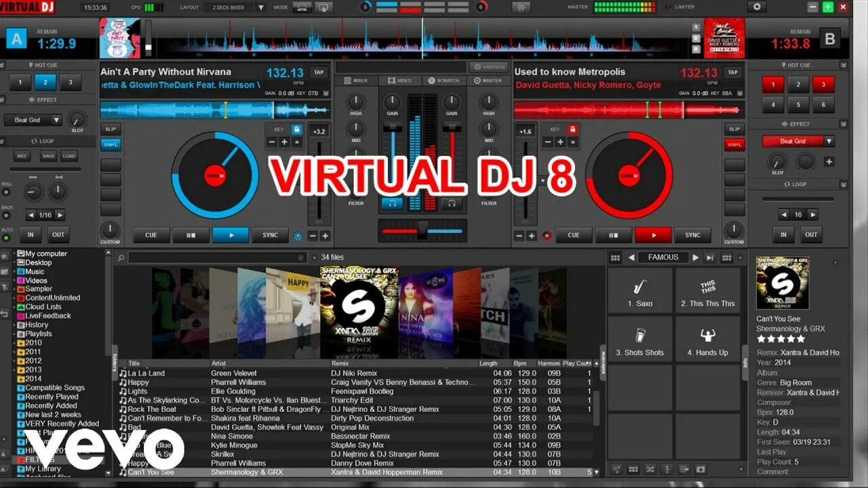Switch to the MIXER tab

(x=356, y=81)
